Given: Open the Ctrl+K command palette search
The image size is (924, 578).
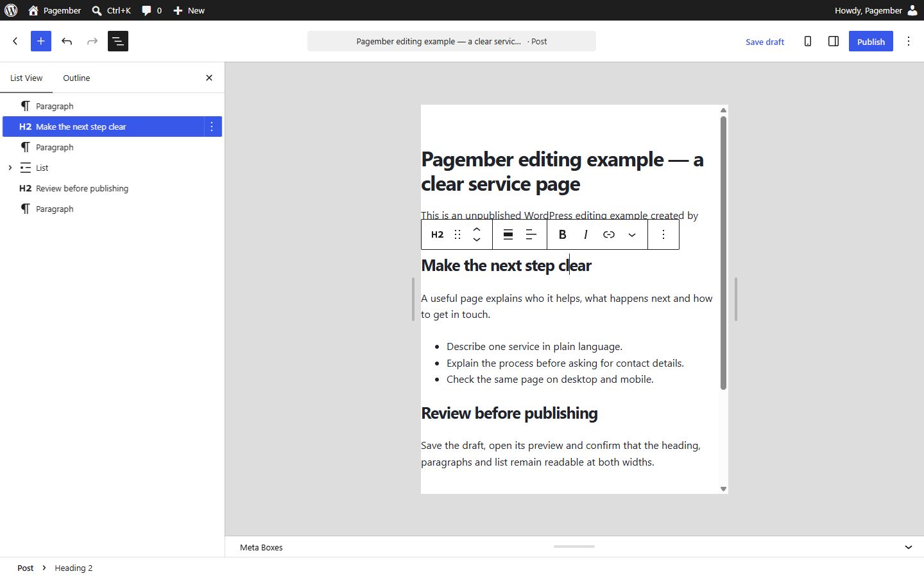Looking at the screenshot, I should click(x=111, y=10).
